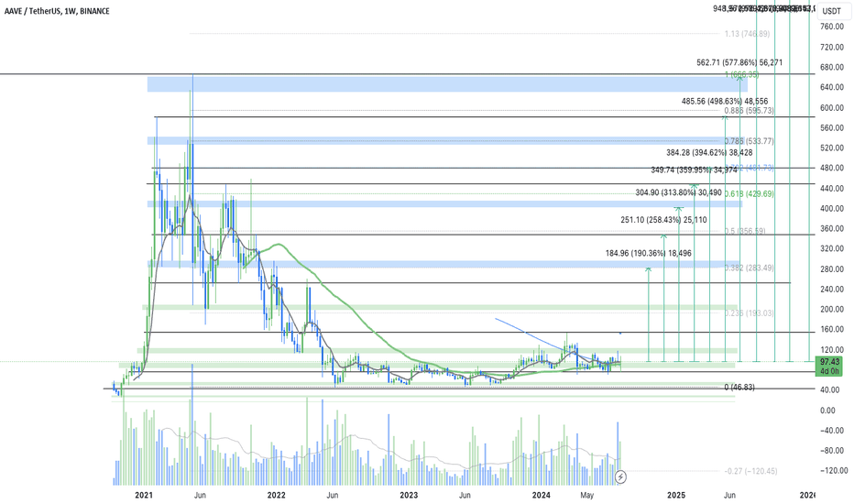Click the 304.90 (313.80%) measurement label

679,192
